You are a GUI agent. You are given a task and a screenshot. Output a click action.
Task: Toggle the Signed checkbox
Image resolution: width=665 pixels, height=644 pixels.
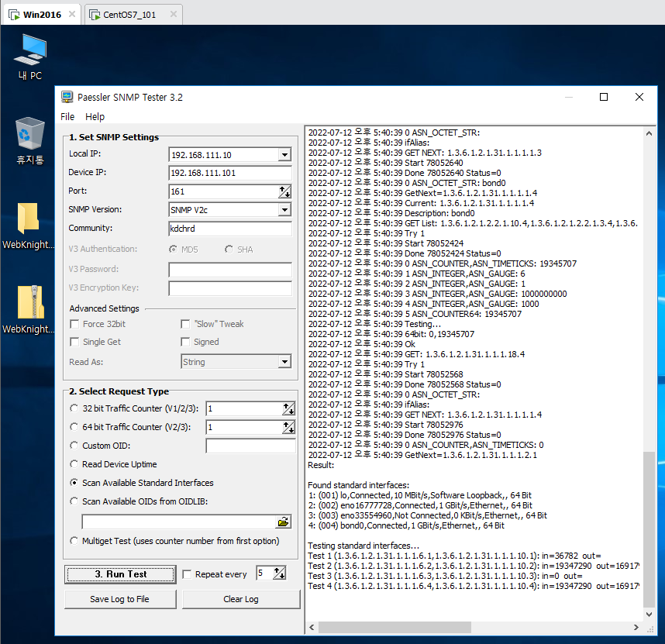(185, 342)
